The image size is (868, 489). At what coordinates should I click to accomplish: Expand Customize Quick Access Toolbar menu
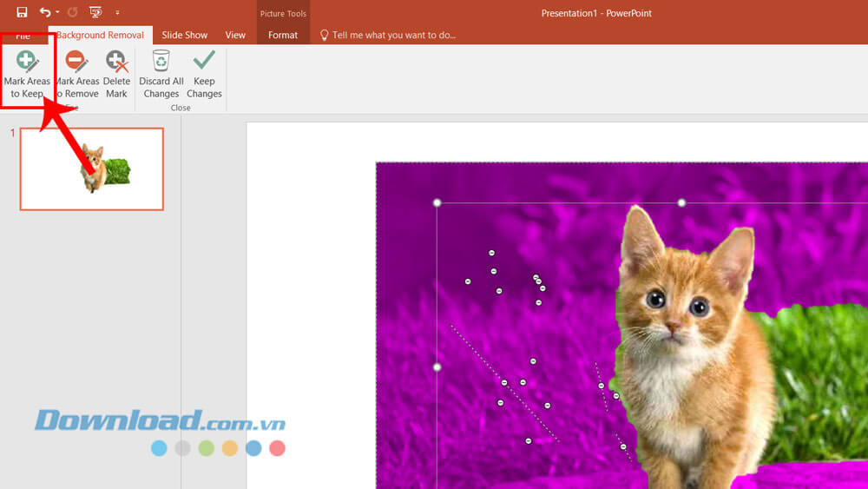(117, 13)
